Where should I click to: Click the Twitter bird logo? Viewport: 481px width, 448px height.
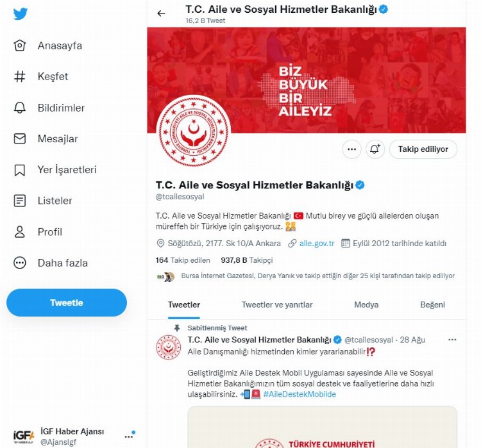tap(21, 14)
